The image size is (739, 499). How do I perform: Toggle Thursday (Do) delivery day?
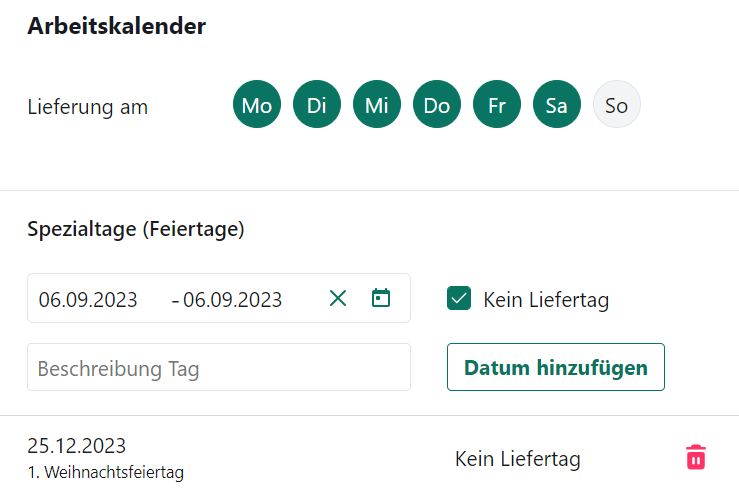pyautogui.click(x=437, y=105)
